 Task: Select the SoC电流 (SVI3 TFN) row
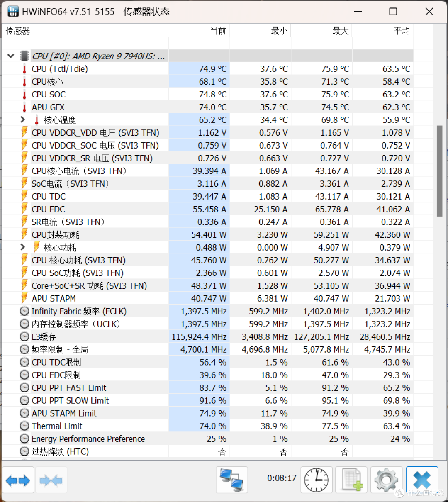coord(208,183)
